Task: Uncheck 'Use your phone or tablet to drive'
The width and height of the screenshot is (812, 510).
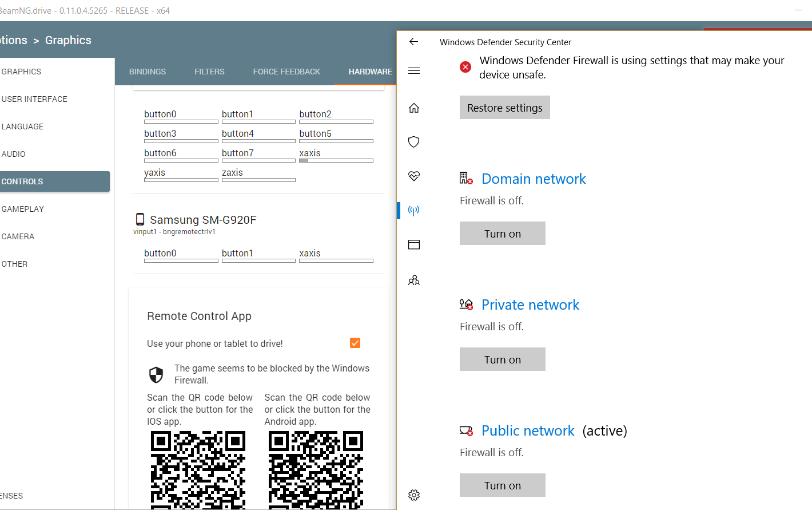Action: (x=355, y=343)
